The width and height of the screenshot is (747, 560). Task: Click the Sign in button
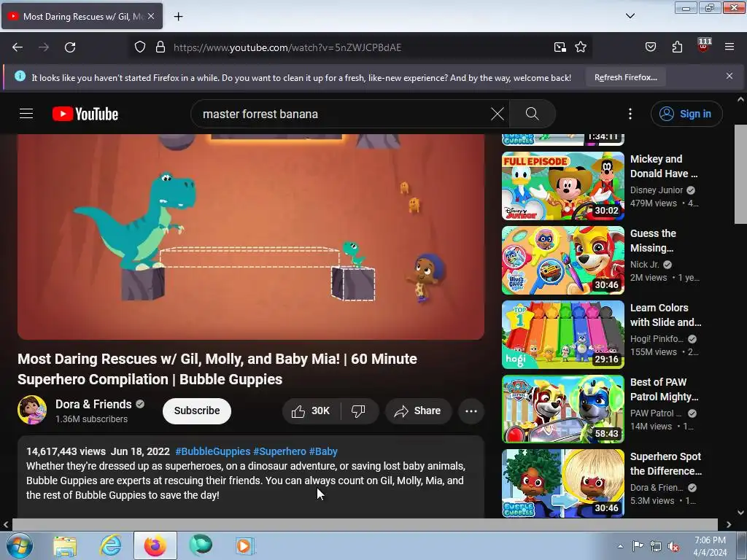tap(686, 114)
